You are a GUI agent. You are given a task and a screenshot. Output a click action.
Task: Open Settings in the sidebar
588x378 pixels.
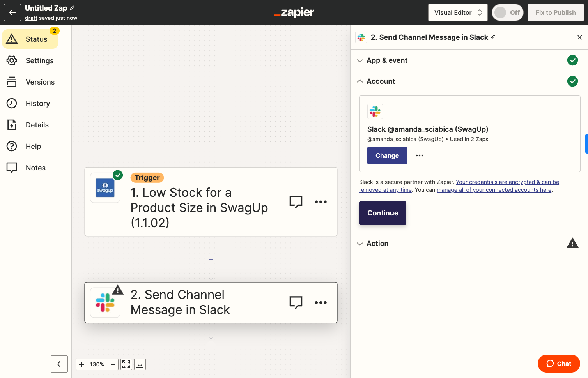pos(30,60)
